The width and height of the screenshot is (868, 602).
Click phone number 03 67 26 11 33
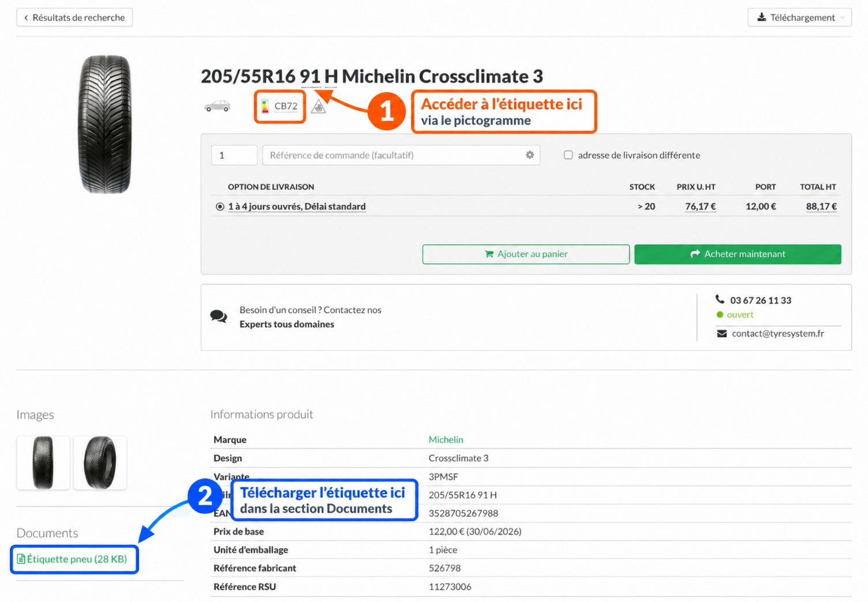760,300
